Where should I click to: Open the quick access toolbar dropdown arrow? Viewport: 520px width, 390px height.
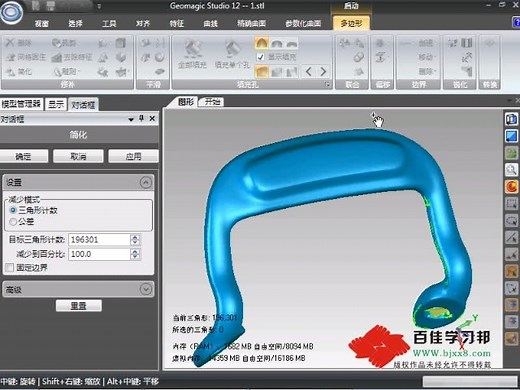tap(99, 6)
